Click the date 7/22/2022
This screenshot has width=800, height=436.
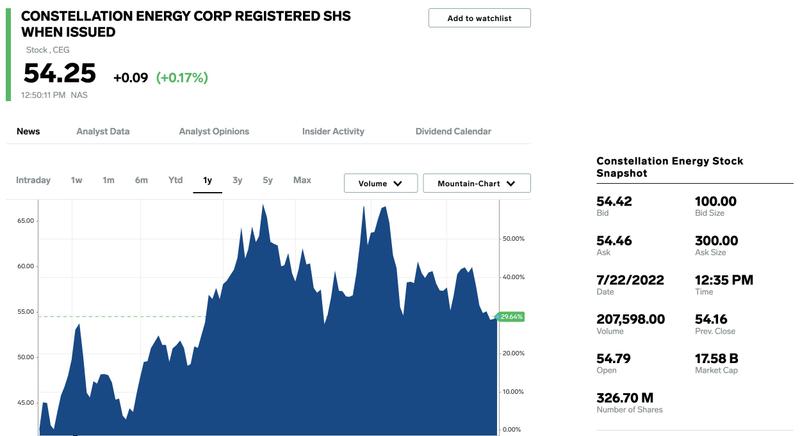pyautogui.click(x=630, y=280)
